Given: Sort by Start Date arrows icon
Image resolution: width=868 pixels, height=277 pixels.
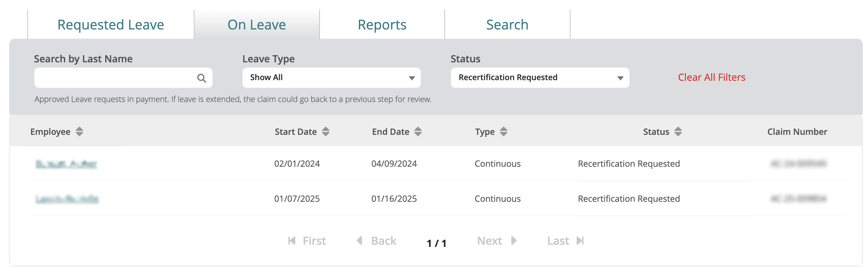Looking at the screenshot, I should pyautogui.click(x=325, y=131).
